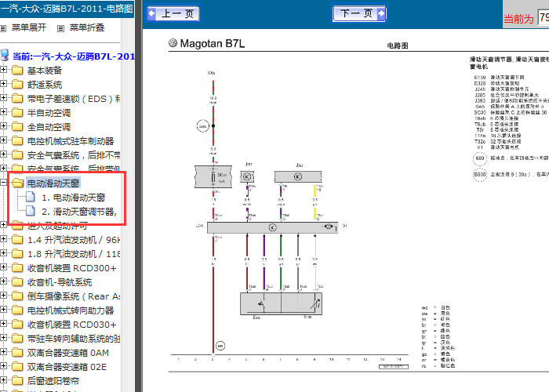Click the 当前为 label
Image resolution: width=549 pixels, height=392 pixels.
click(518, 19)
